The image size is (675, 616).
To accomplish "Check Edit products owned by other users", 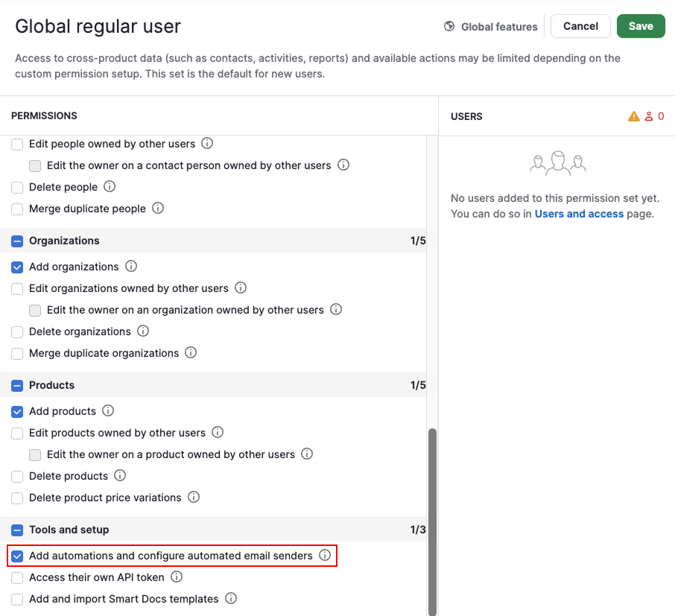I will [17, 433].
